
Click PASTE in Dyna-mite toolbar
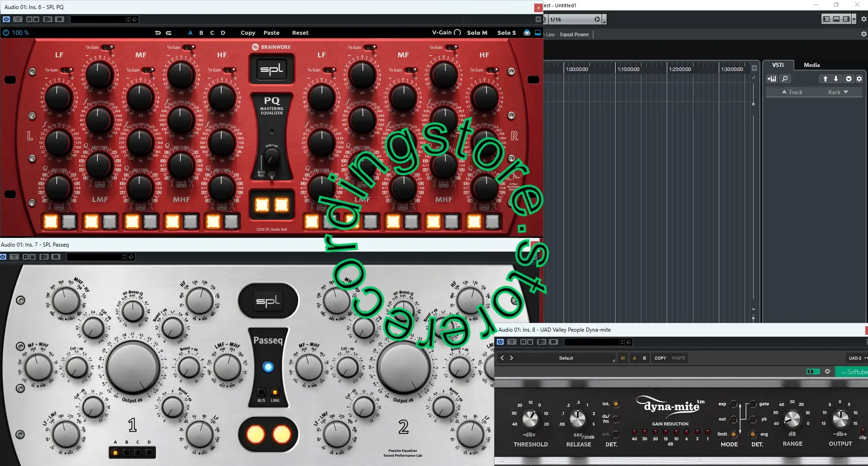point(678,358)
